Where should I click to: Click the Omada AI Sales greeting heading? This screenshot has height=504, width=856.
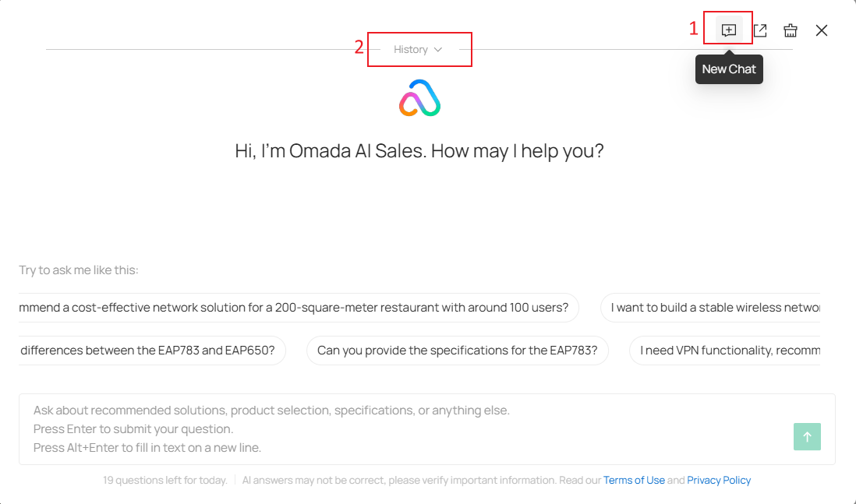coord(419,151)
